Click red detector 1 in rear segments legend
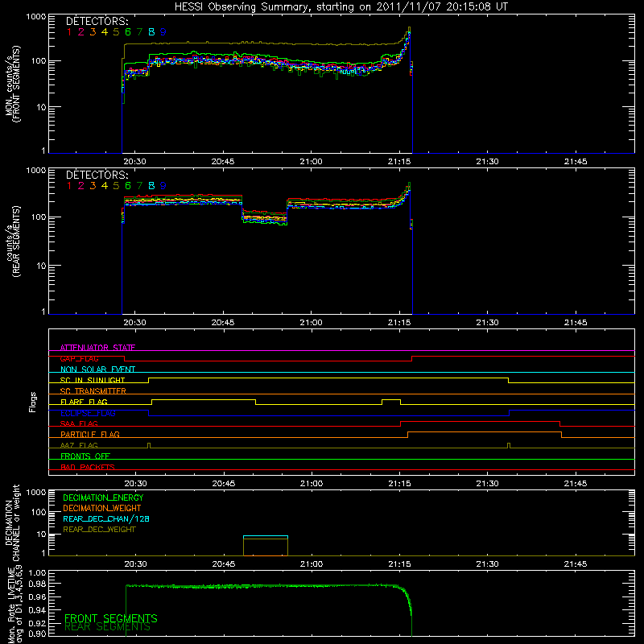The height and width of the screenshot is (644, 644). pyautogui.click(x=69, y=186)
